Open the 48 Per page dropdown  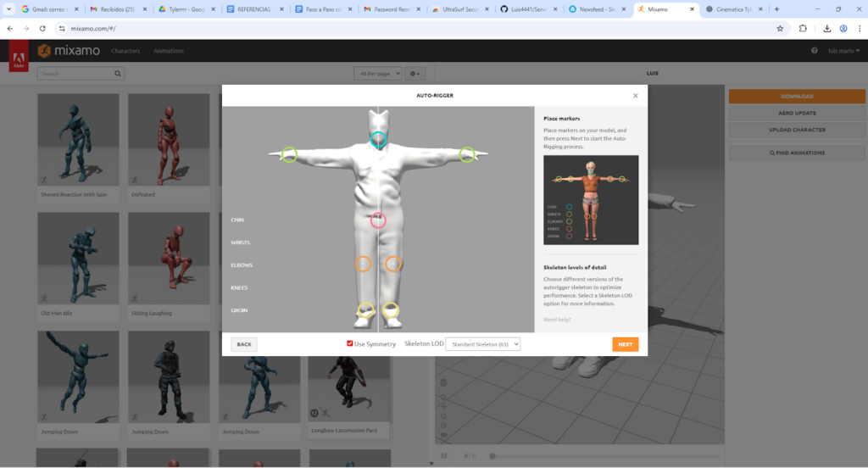click(x=378, y=74)
